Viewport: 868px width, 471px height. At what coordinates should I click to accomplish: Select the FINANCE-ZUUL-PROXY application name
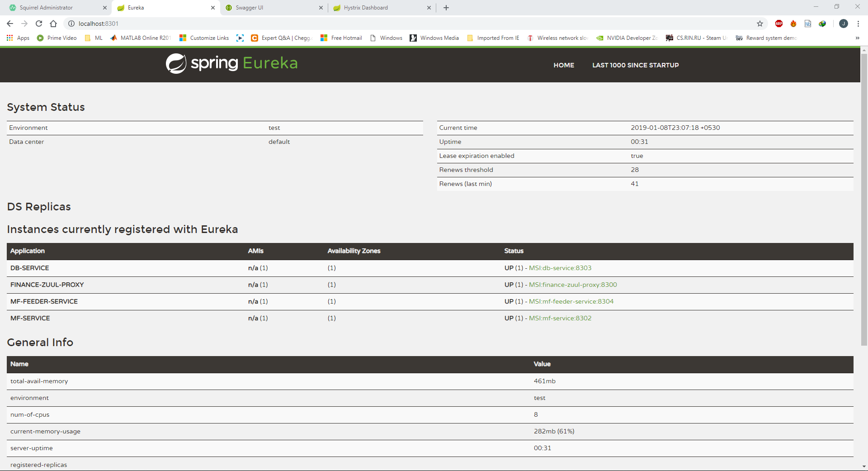(x=47, y=285)
